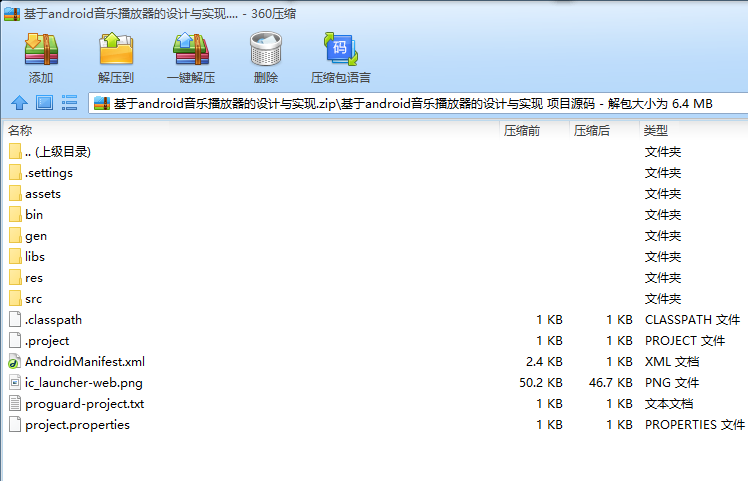Select the ".settings" folder name
This screenshot has height=481, width=748.
[49, 173]
